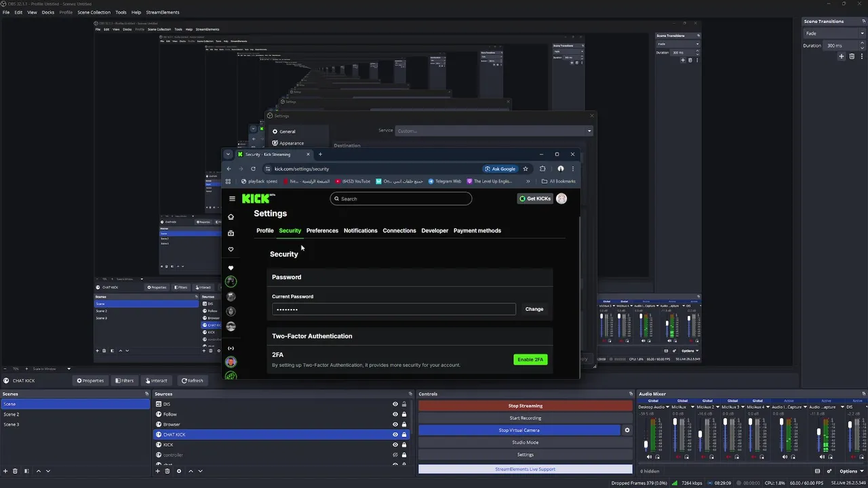868x488 pixels.
Task: Undock the Audio Mixer panel icon
Action: [863, 394]
